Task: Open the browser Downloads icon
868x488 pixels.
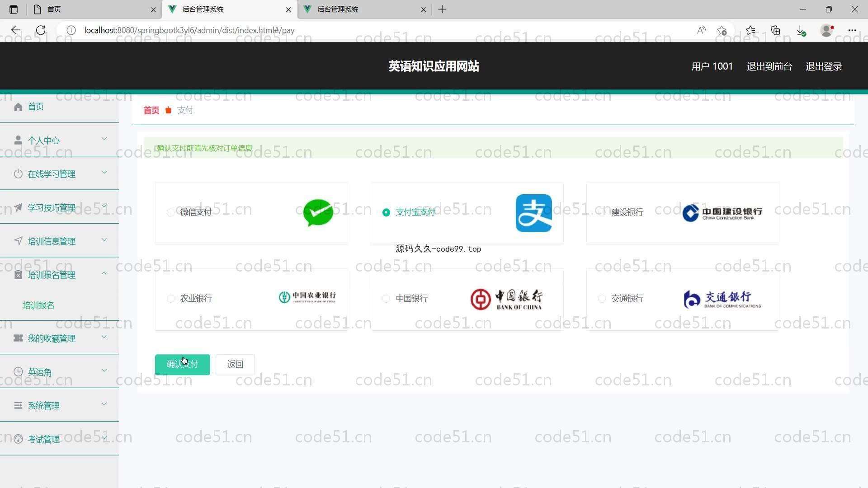Action: click(x=801, y=30)
